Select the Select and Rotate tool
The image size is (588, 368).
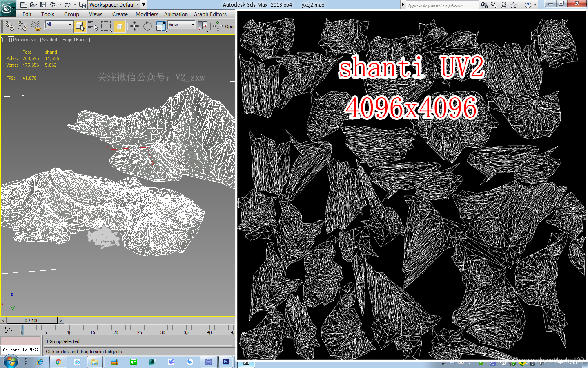click(147, 26)
